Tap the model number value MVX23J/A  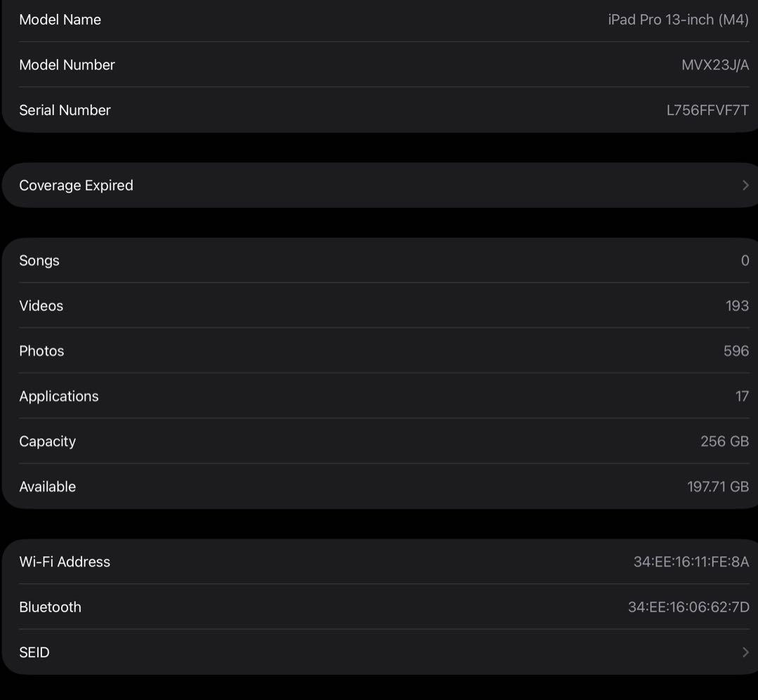(715, 65)
